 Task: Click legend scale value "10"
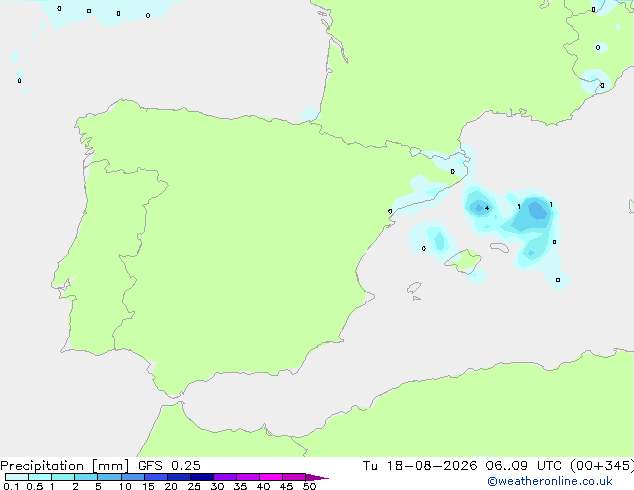(x=125, y=486)
